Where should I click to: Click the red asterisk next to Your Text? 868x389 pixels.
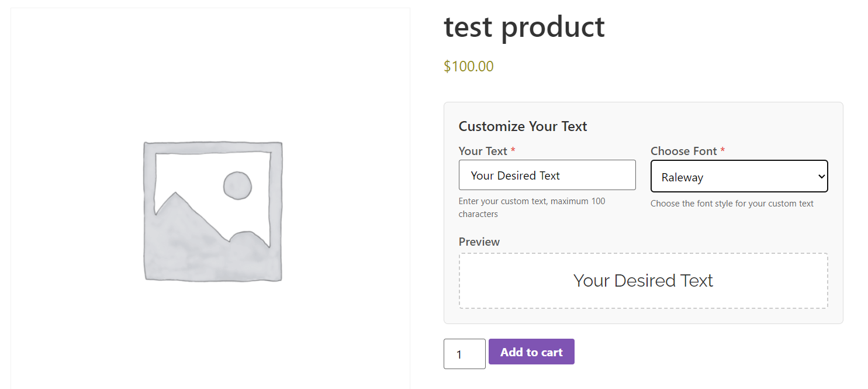click(513, 150)
